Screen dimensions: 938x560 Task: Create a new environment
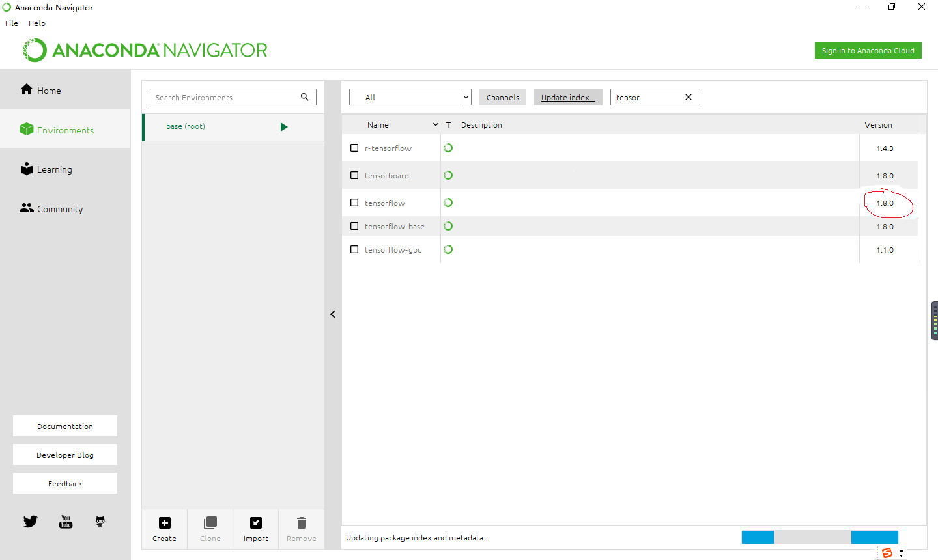tap(165, 529)
